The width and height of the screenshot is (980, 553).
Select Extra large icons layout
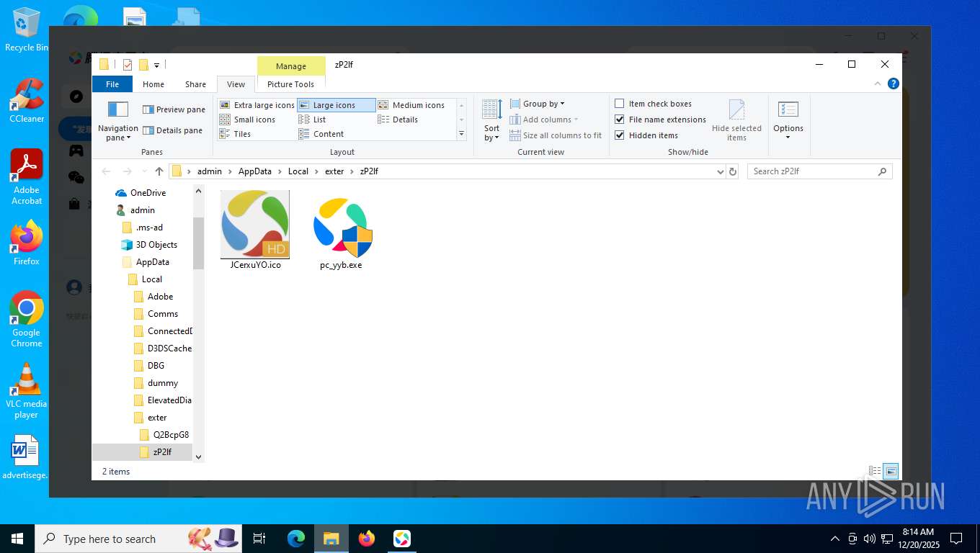click(x=257, y=105)
